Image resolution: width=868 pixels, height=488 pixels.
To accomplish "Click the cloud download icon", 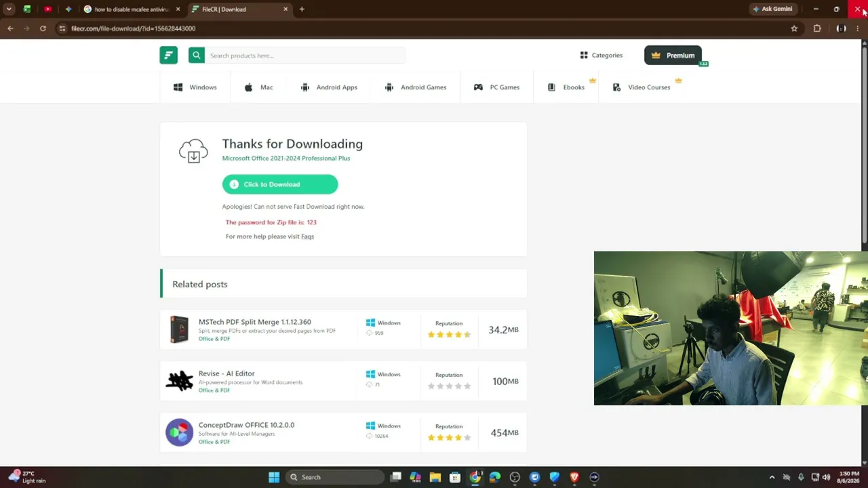I will coord(193,151).
